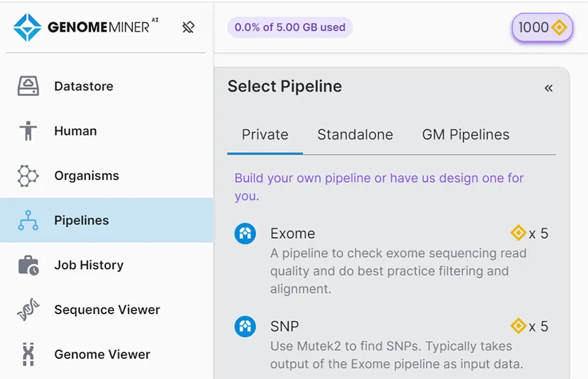Select the SNP pipeline entry
Screen dimensions: 588x379
(x=284, y=326)
